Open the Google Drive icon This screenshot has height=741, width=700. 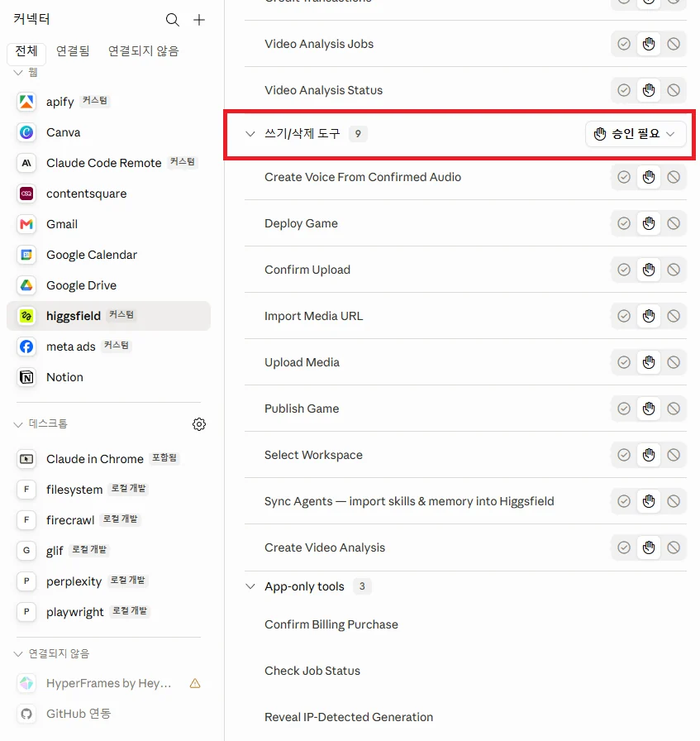[26, 285]
